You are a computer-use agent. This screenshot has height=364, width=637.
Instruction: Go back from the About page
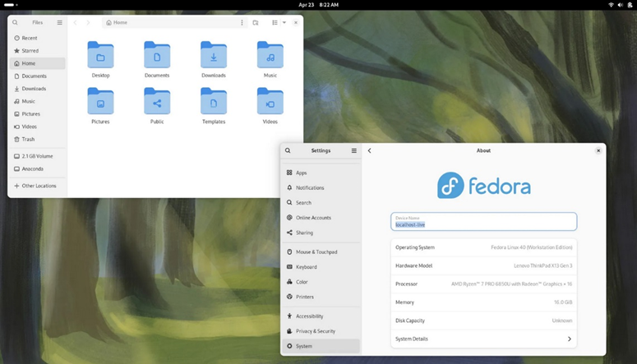pyautogui.click(x=369, y=150)
